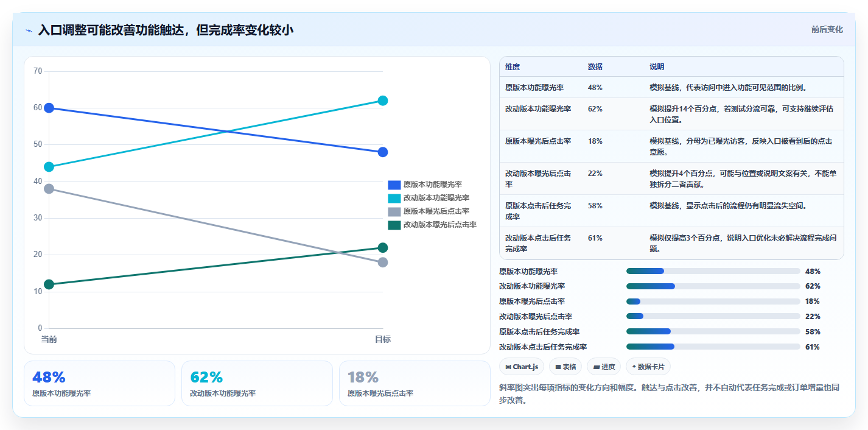Click the 维度 table column header
Image resolution: width=868 pixels, height=430 pixels.
(513, 67)
